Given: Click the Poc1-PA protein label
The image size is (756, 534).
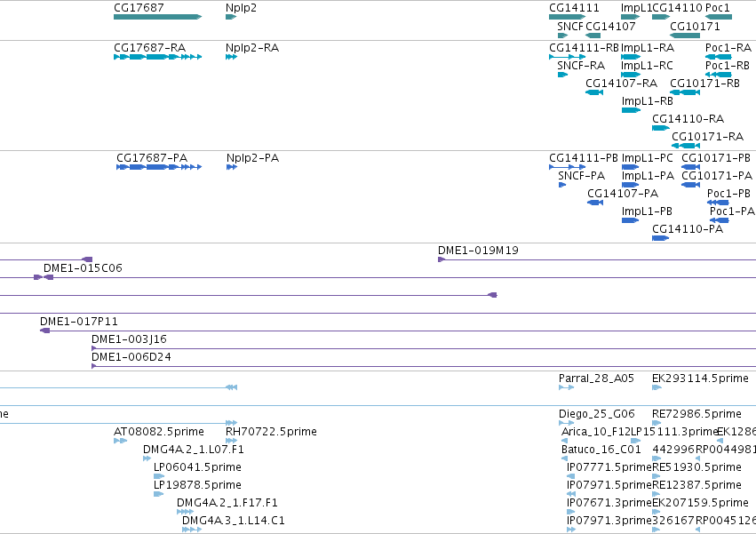Looking at the screenshot, I should 732,211.
